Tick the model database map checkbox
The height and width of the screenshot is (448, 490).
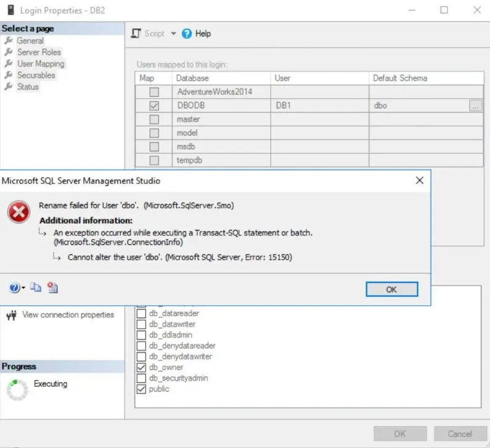click(154, 133)
